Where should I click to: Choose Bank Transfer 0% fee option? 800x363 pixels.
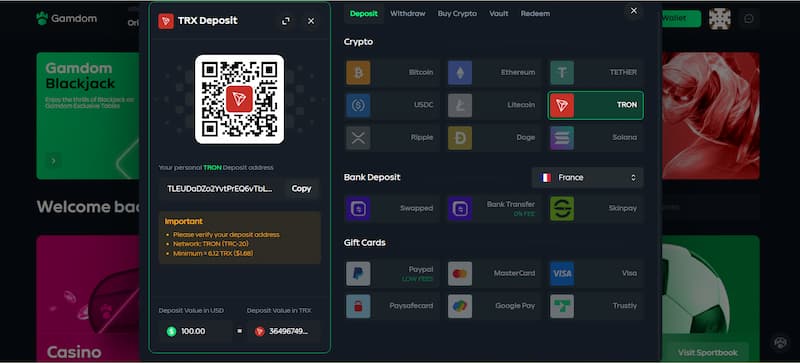coord(494,208)
